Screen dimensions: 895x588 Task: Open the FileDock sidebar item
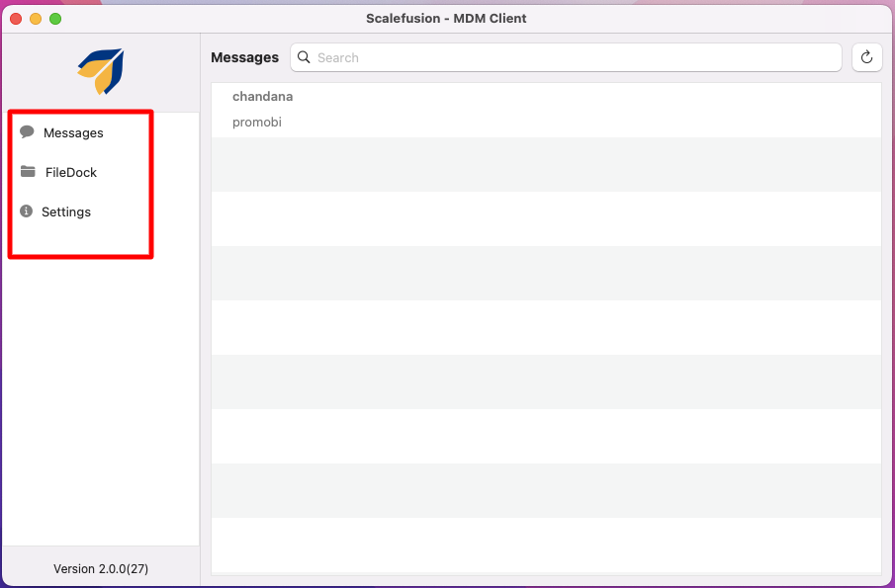click(x=71, y=172)
